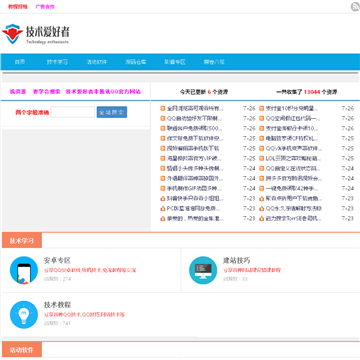This screenshot has height=360, width=360.
Task: Open 源码仓库 in the blue nav bar
Action: pos(136,62)
